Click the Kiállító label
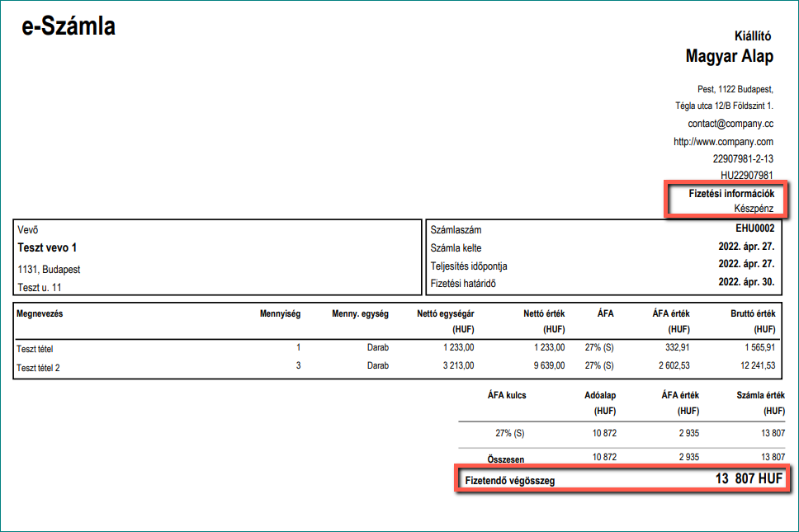The height and width of the screenshot is (532, 799). coord(753,36)
